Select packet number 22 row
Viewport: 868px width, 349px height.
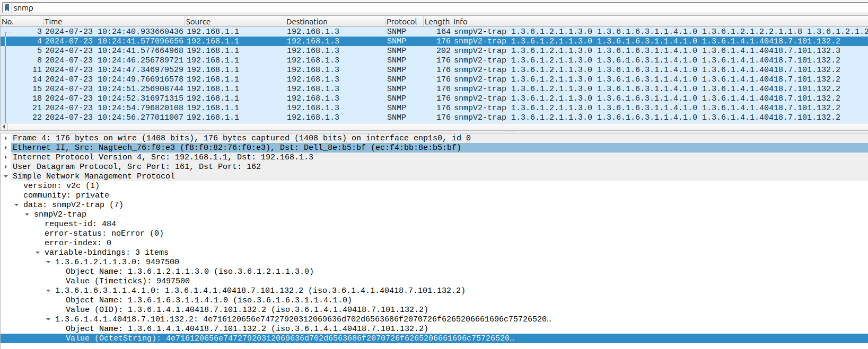pyautogui.click(x=434, y=117)
